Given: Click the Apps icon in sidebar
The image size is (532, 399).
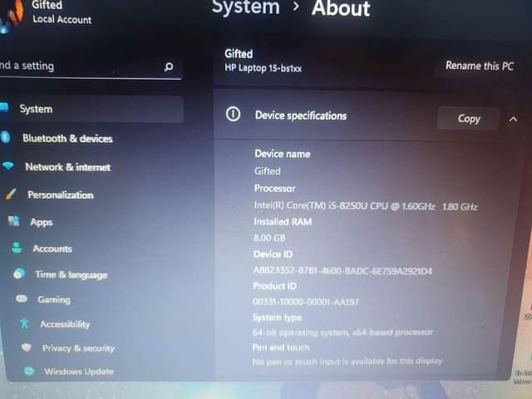Looking at the screenshot, I should (13, 221).
